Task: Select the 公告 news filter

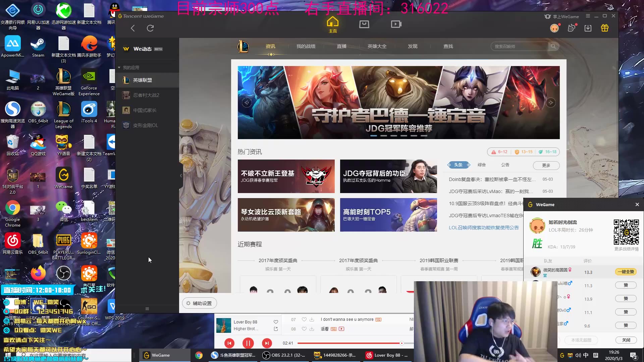Action: (x=505, y=165)
